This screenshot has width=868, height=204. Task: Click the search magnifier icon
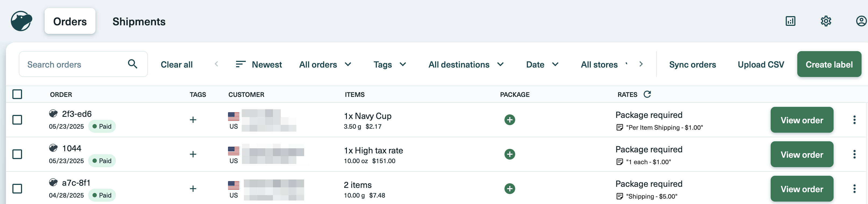point(132,64)
